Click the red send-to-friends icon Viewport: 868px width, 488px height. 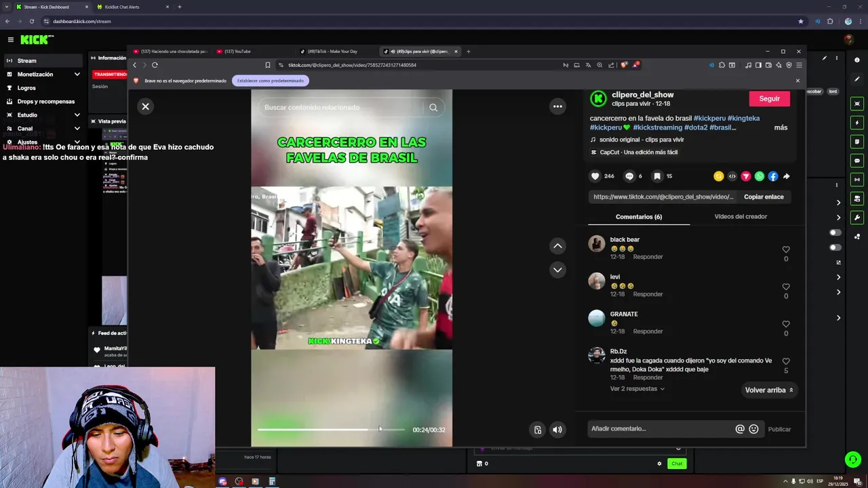[x=746, y=176]
